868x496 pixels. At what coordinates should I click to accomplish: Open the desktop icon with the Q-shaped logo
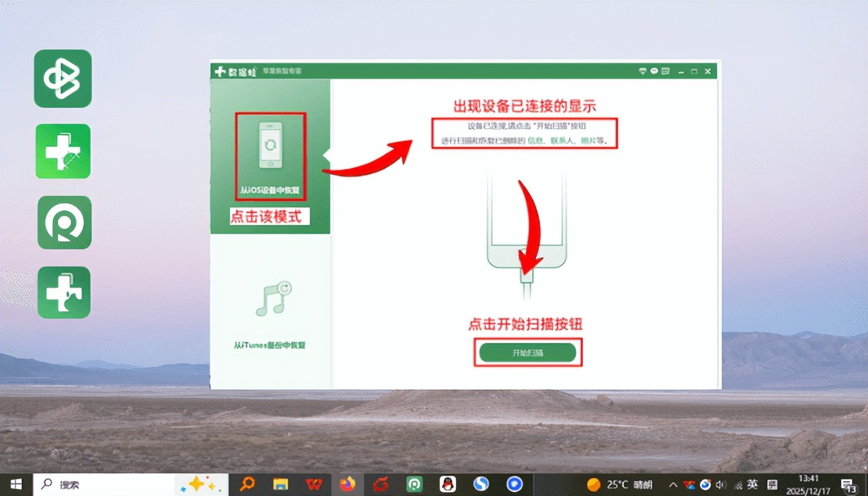pyautogui.click(x=64, y=223)
